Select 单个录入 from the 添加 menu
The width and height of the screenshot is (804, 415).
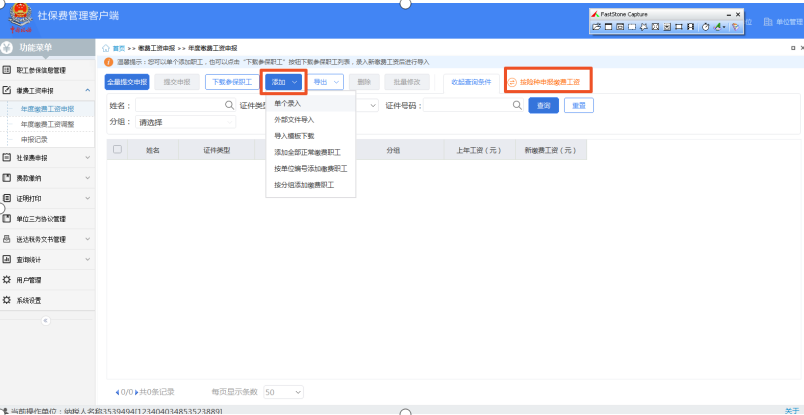[291, 103]
